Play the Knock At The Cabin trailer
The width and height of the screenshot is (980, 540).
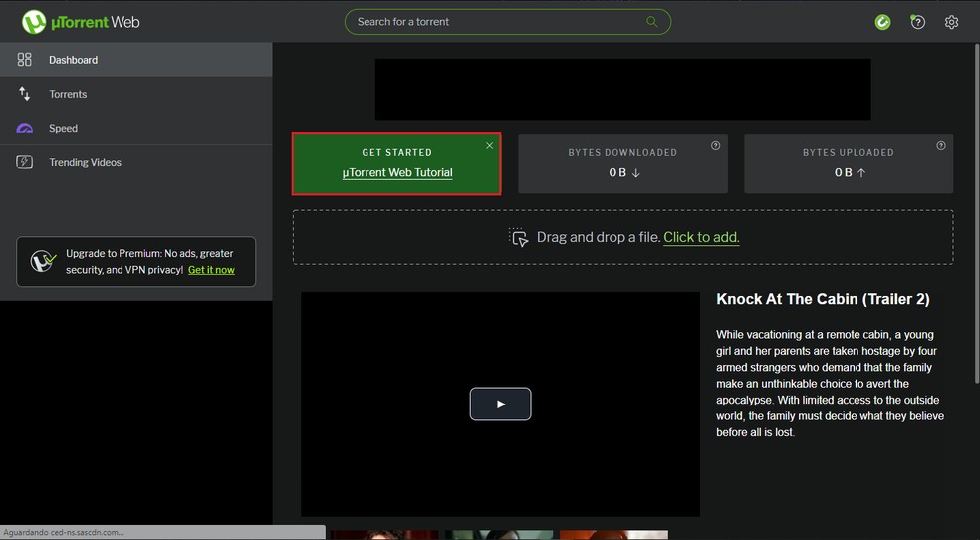coord(501,404)
